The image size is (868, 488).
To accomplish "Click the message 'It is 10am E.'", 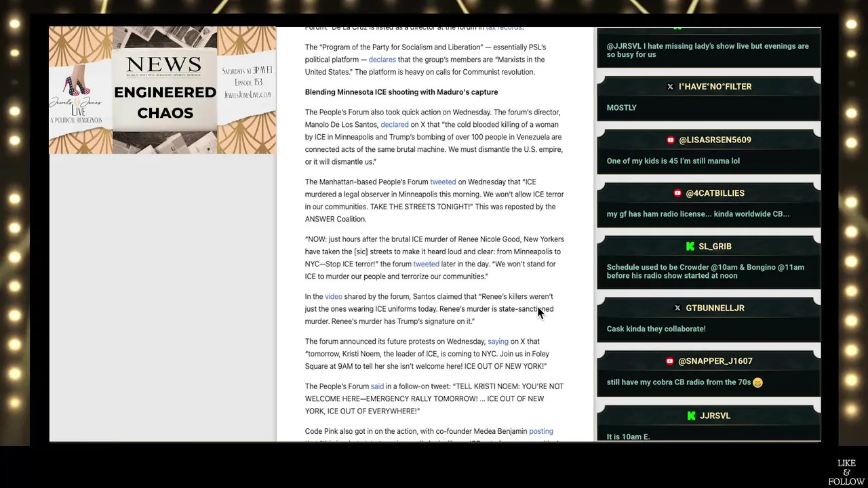I will pyautogui.click(x=628, y=437).
